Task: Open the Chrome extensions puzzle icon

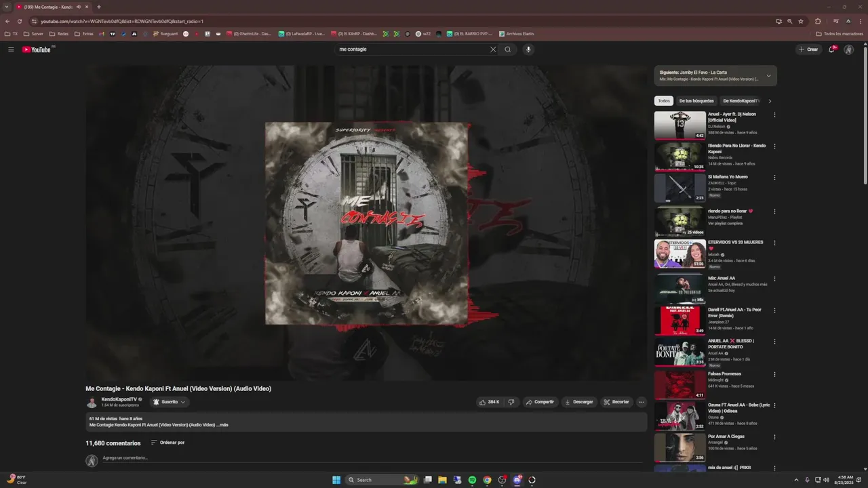Action: [818, 21]
